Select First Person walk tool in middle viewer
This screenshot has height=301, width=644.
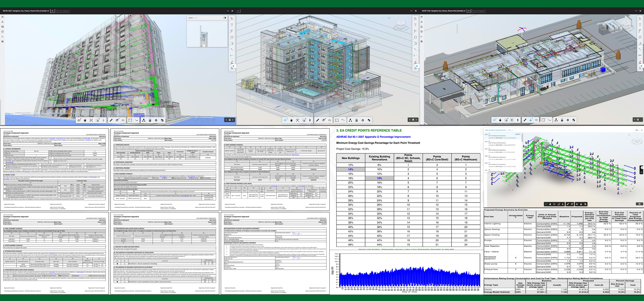pos(310,120)
